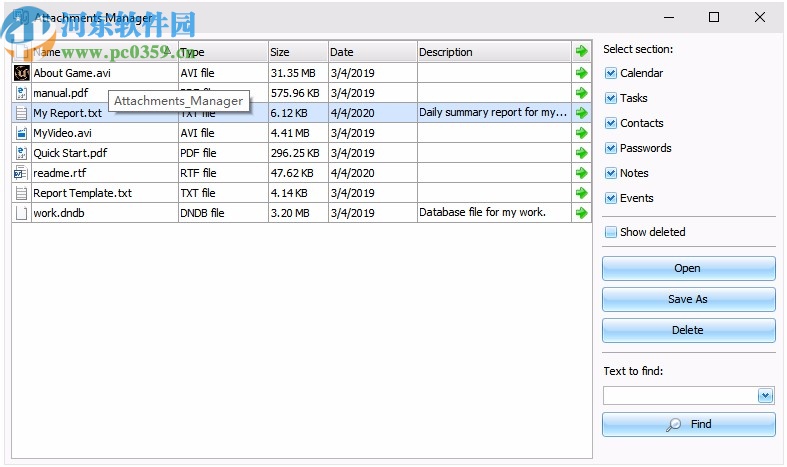Image resolution: width=787 pixels, height=467 pixels.
Task: Click the DNDB file type cell
Action: 223,213
